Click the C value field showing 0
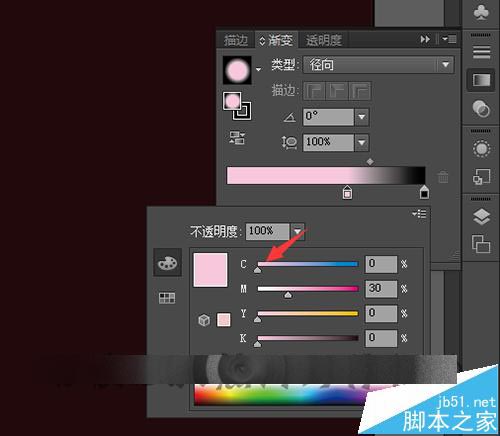Screen dimensions: 500x436 pos(381,264)
